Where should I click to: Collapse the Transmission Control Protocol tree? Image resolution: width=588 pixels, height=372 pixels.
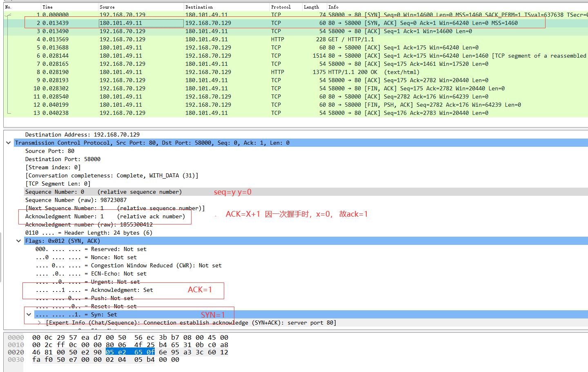pyautogui.click(x=9, y=143)
